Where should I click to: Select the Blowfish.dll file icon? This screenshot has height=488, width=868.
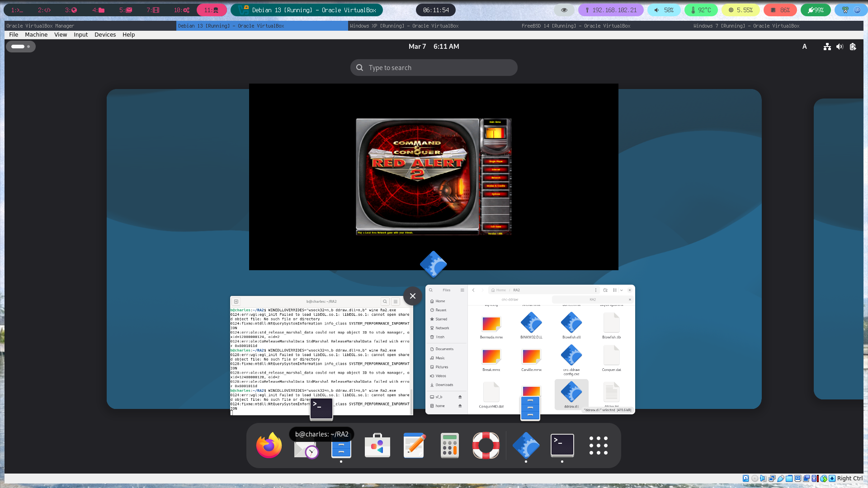(x=571, y=323)
